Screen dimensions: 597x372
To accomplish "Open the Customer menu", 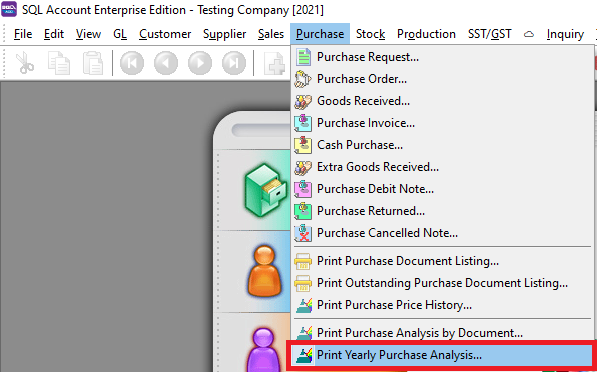I will tap(165, 34).
